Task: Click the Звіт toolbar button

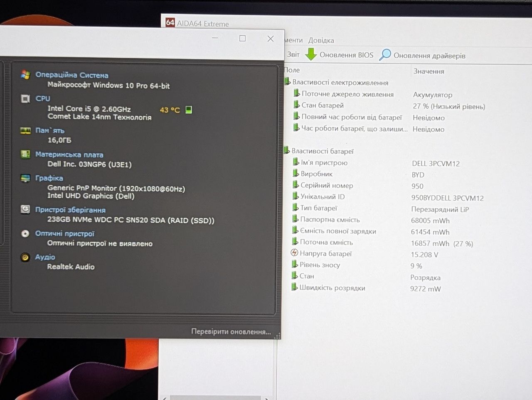Action: click(x=293, y=54)
